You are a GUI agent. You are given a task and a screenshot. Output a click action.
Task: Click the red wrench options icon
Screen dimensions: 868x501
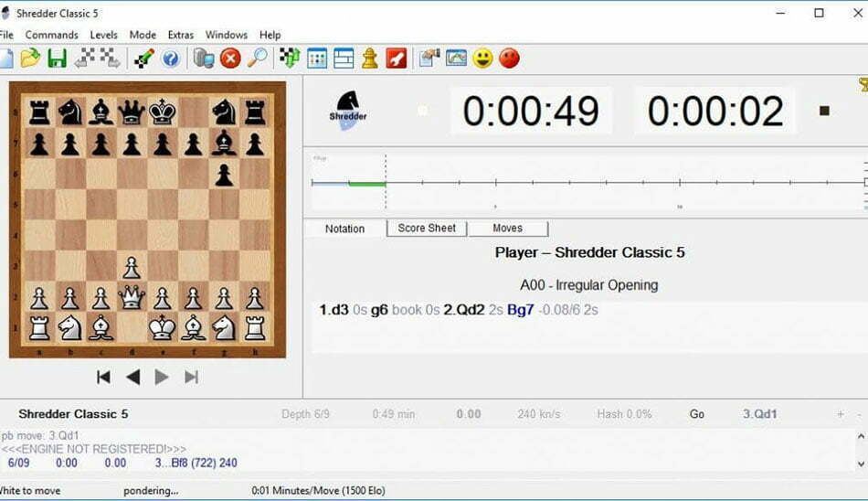(x=397, y=59)
